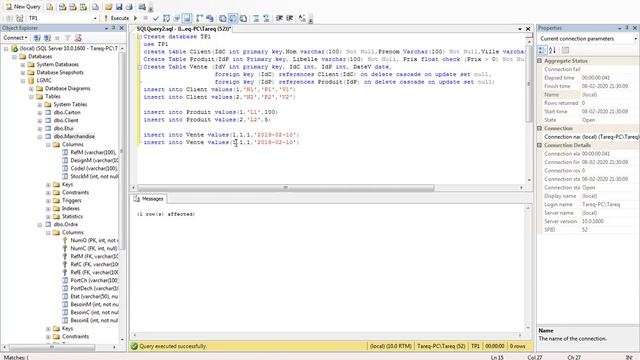Image resolution: width=640 pixels, height=360 pixels.
Task: Display the estimated execution plan
Action: pyautogui.click(x=166, y=18)
